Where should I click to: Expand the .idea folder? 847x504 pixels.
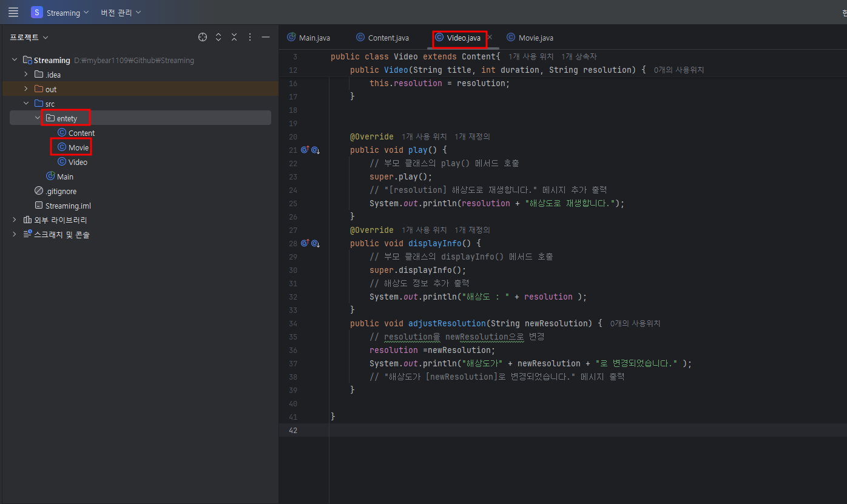(26, 75)
